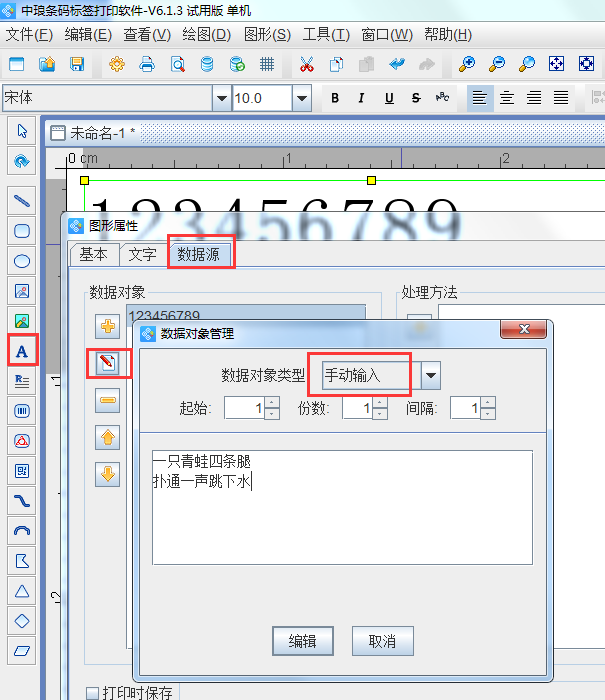This screenshot has height=700, width=605.
Task: Select the diamond shape tool
Action: click(x=22, y=621)
